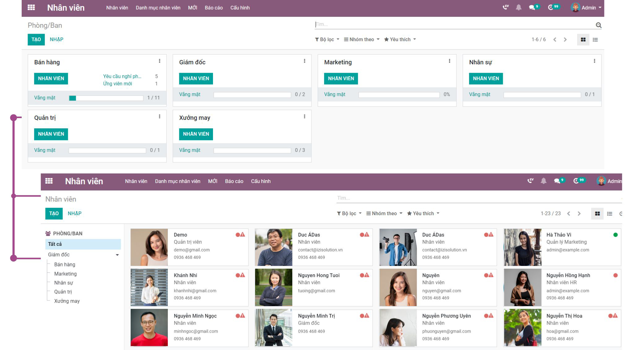This screenshot has width=644, height=350.
Task: Open Bộ lọc filter dropdown in departments view
Action: click(327, 40)
